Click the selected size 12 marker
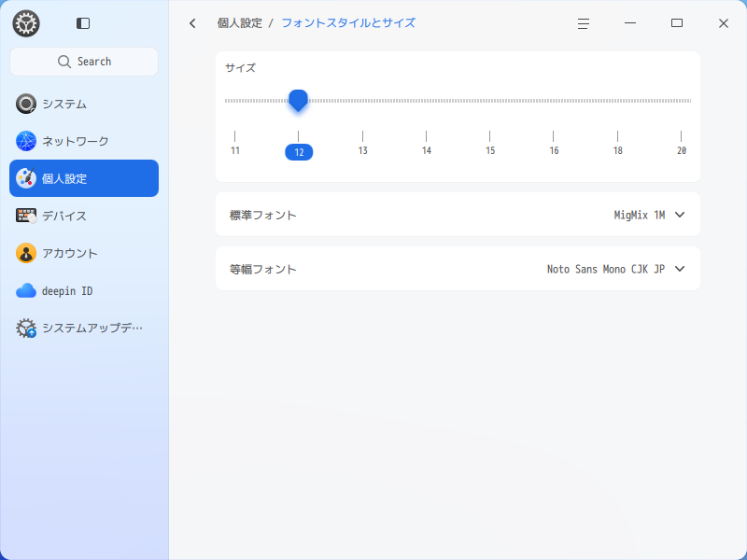The width and height of the screenshot is (747, 560). [x=299, y=151]
